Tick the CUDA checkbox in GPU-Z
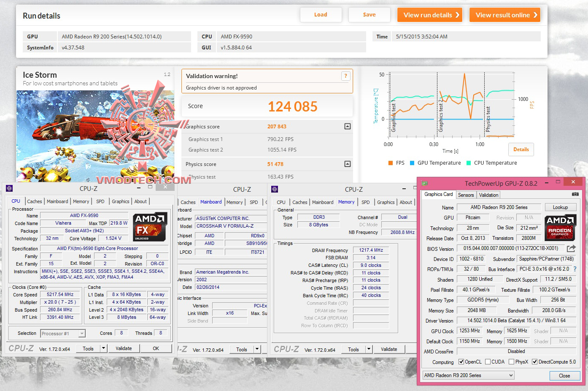588x391 pixels. click(x=488, y=362)
